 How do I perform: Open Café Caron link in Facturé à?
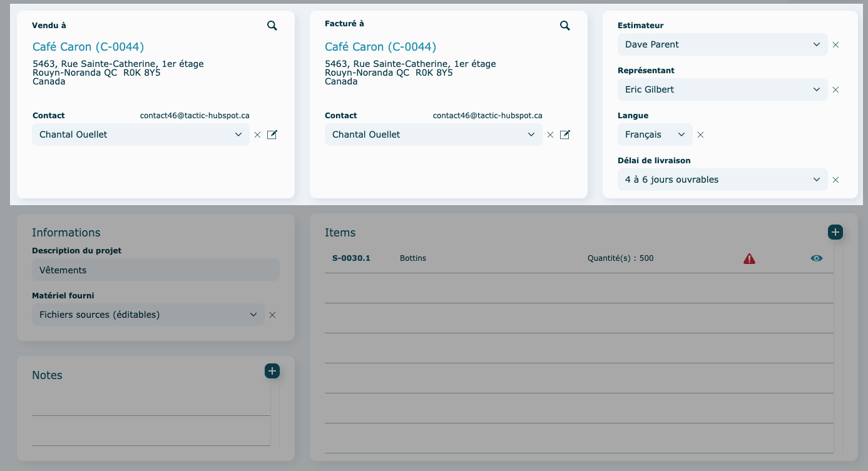click(x=380, y=47)
